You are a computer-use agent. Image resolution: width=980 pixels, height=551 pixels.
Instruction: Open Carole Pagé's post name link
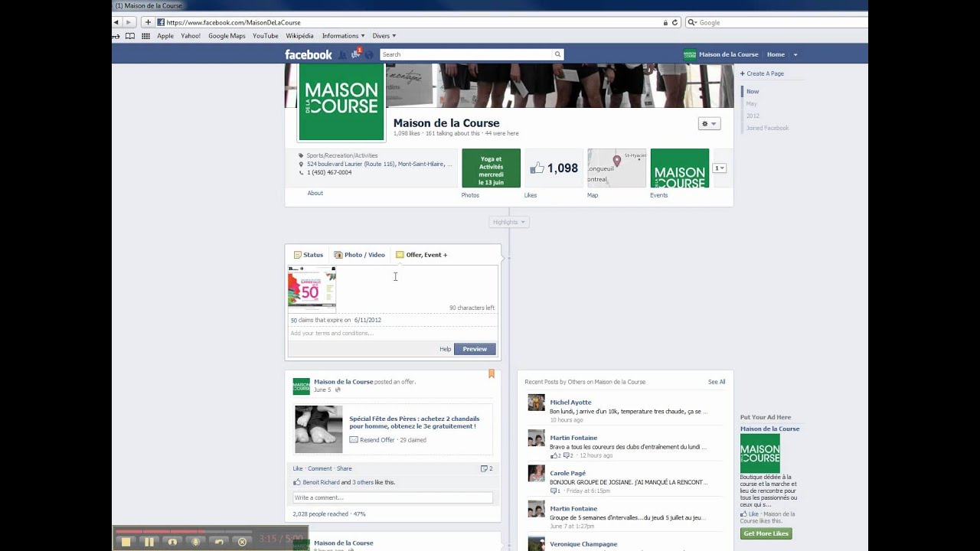(567, 473)
